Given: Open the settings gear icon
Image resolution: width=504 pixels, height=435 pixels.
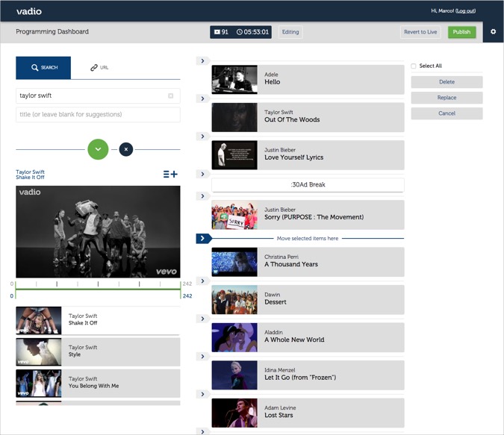Looking at the screenshot, I should [493, 32].
